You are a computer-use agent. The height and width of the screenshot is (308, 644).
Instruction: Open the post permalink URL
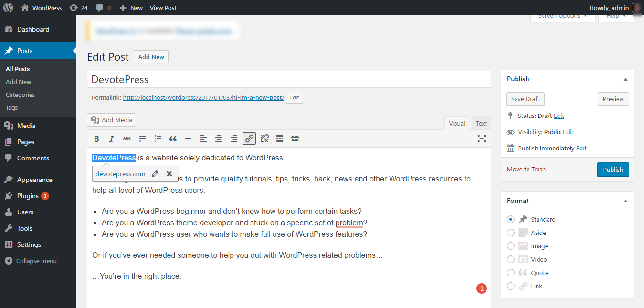[x=203, y=98]
